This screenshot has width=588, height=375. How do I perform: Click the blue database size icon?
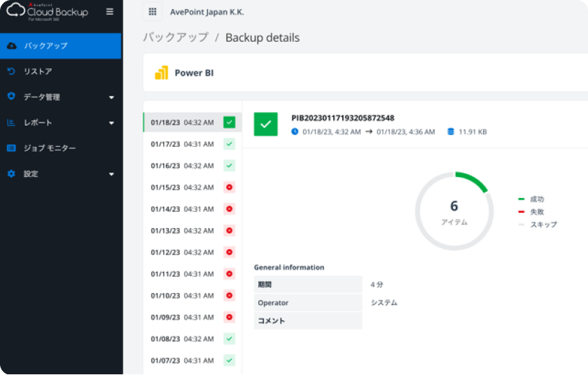tap(451, 132)
